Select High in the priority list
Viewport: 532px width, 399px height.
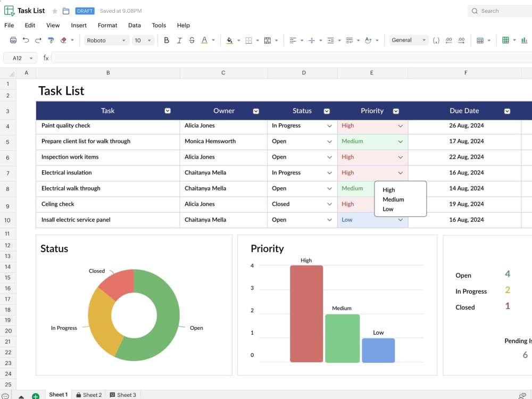(x=389, y=190)
